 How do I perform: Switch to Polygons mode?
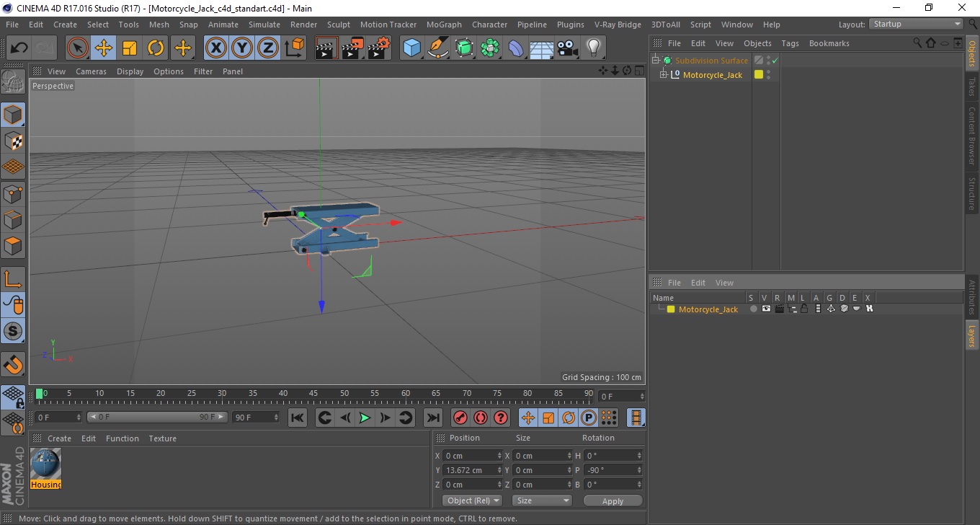[x=13, y=245]
